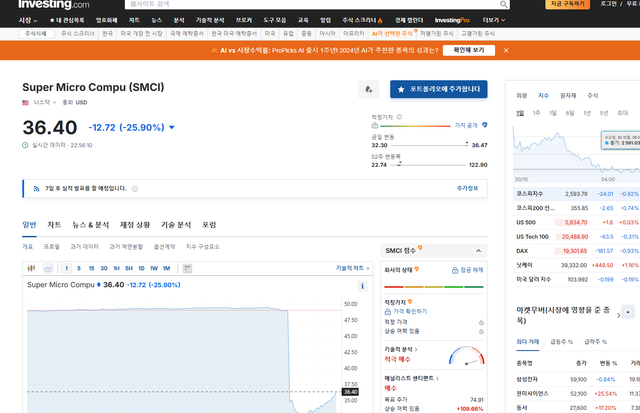The width and height of the screenshot is (640, 413).
Task: Close the orange ProPicks AI banner
Action: click(505, 49)
